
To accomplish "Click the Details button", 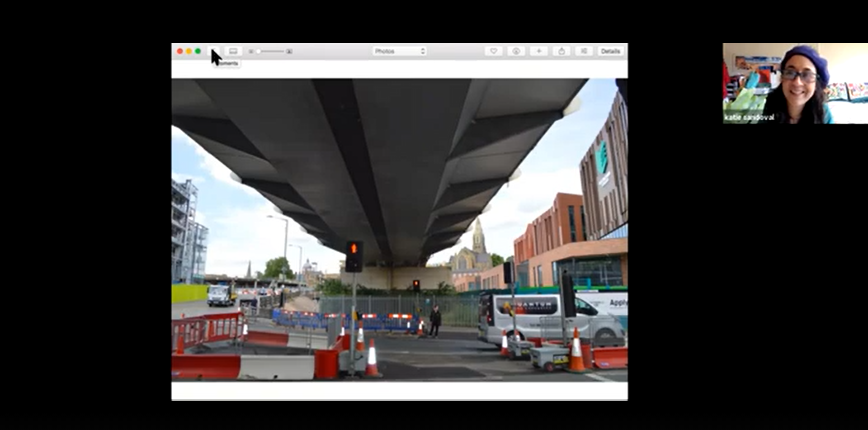I will (610, 51).
